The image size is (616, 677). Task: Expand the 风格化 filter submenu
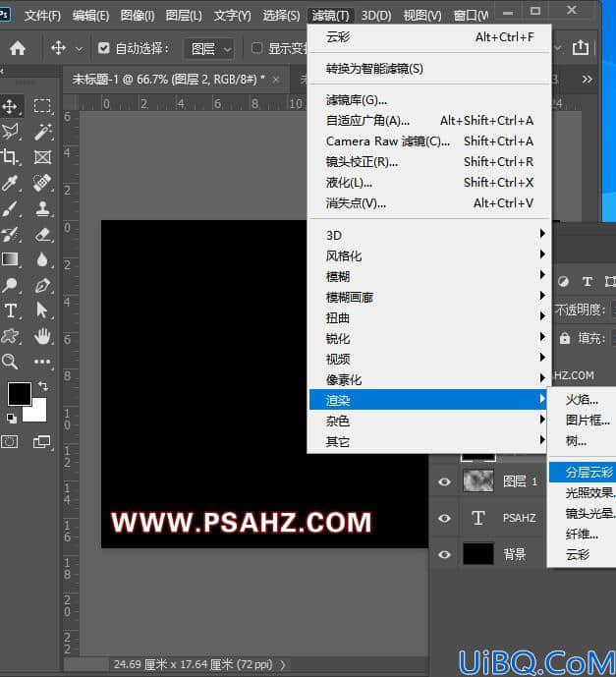coord(429,256)
